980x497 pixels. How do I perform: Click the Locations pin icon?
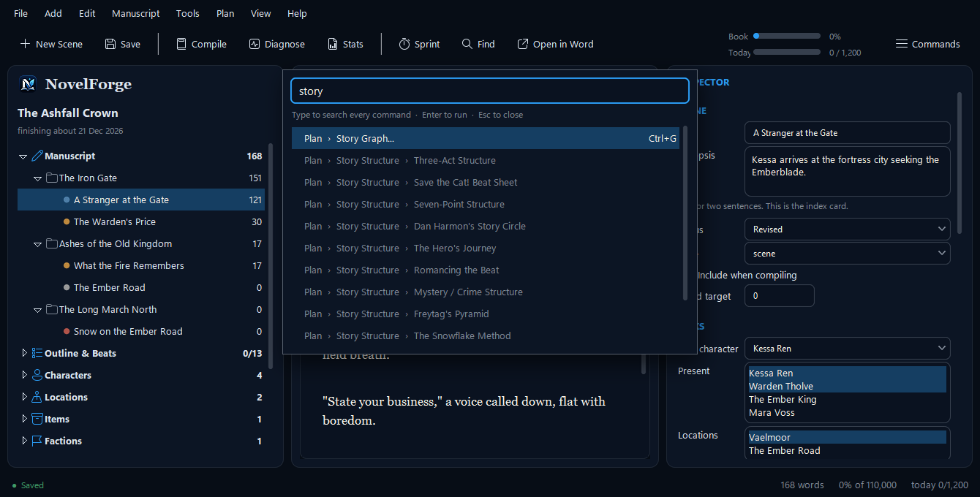pos(37,397)
